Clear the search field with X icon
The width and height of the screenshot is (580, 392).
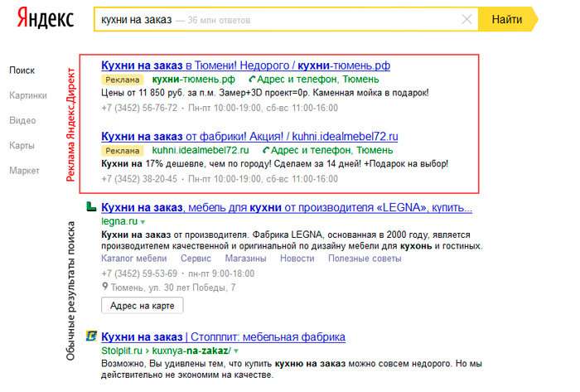[x=466, y=19]
